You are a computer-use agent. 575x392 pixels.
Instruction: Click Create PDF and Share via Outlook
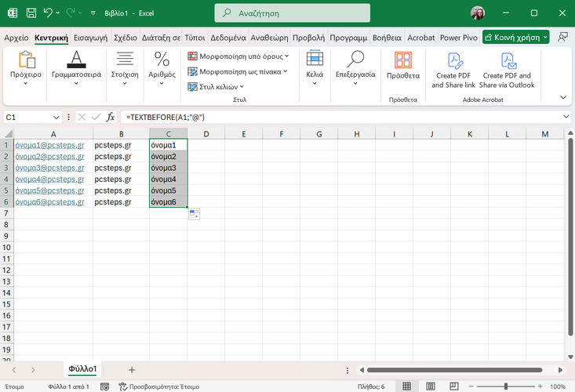(506, 71)
